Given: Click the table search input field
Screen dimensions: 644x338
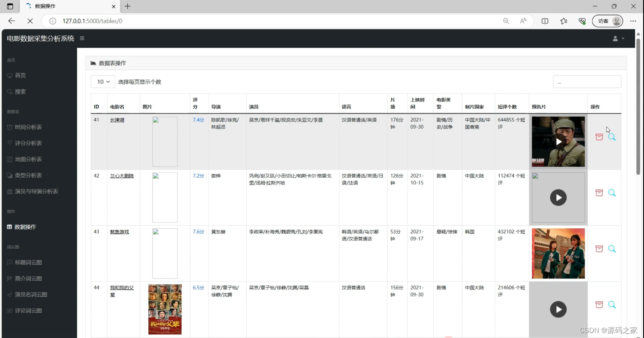Looking at the screenshot, I should (587, 82).
